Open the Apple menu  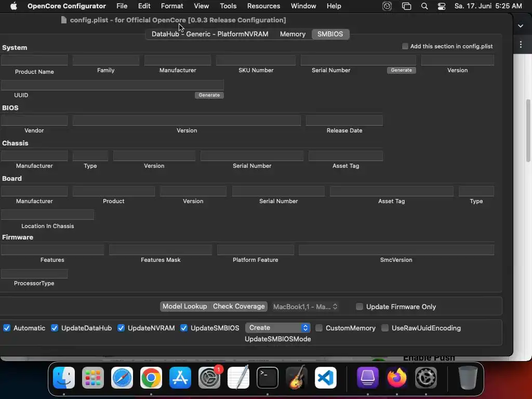14,6
